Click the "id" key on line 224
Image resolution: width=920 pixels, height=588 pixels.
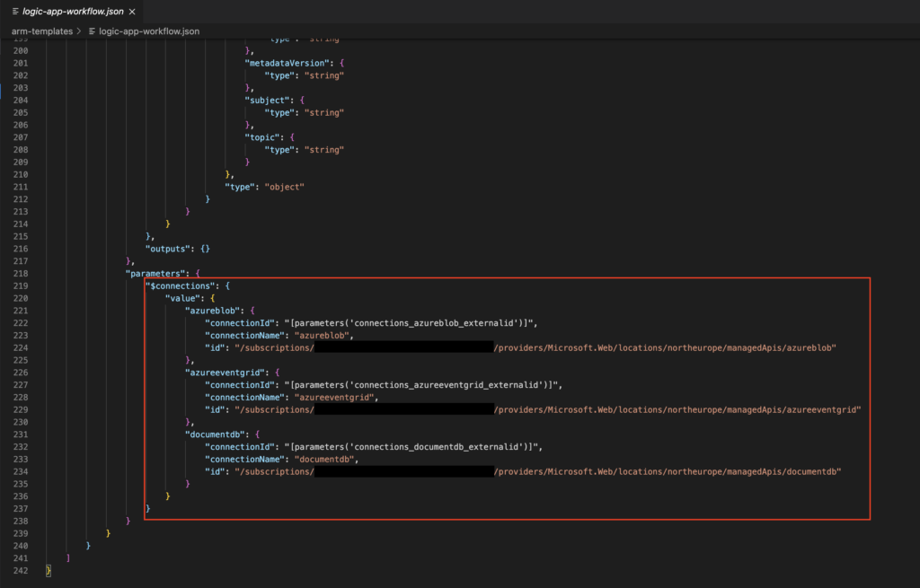(215, 348)
